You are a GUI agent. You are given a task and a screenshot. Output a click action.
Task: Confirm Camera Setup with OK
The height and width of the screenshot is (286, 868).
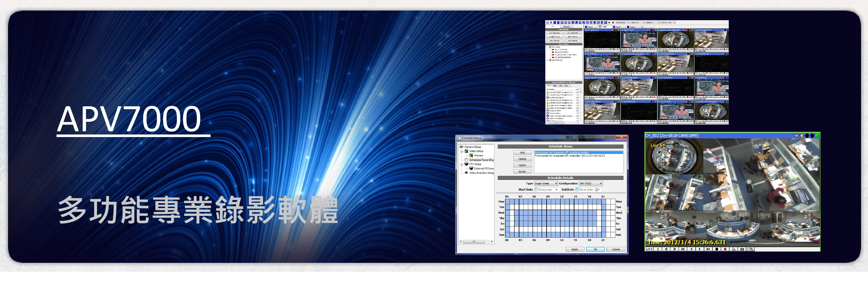point(595,250)
